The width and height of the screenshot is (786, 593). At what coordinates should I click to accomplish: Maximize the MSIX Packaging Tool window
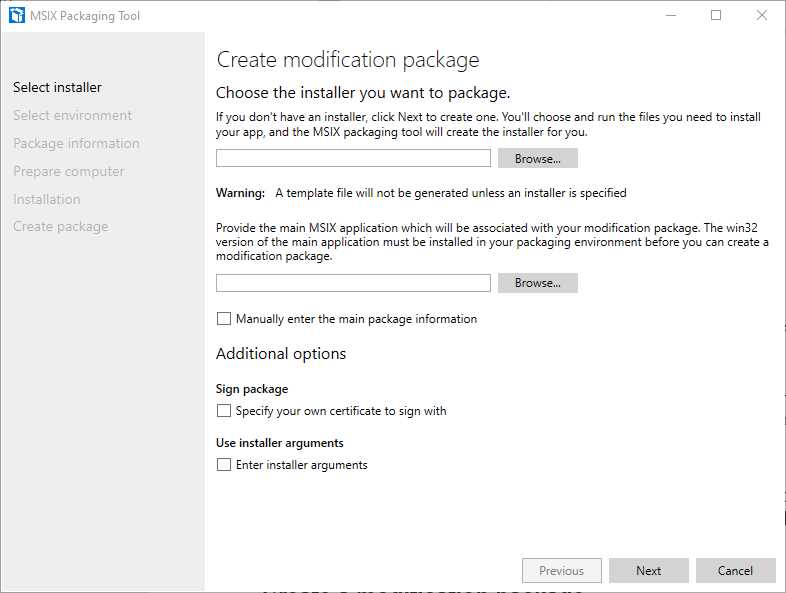pyautogui.click(x=716, y=15)
